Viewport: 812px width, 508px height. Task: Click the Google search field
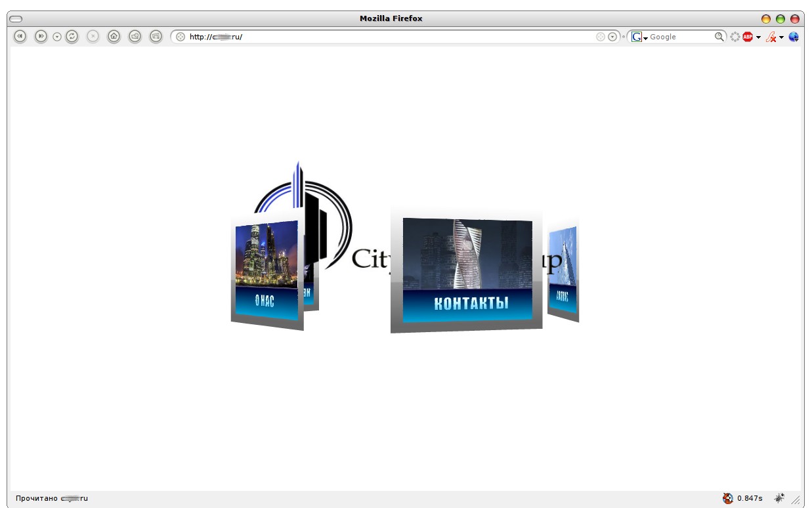point(680,37)
